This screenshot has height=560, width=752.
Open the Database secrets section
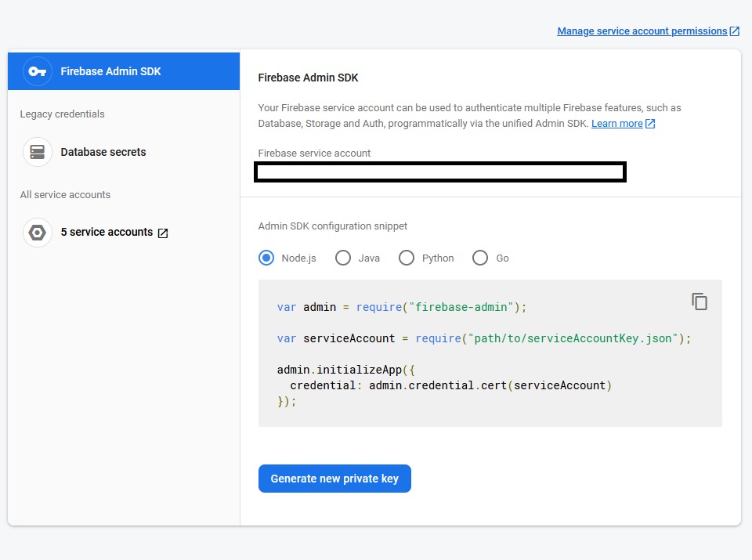point(103,152)
